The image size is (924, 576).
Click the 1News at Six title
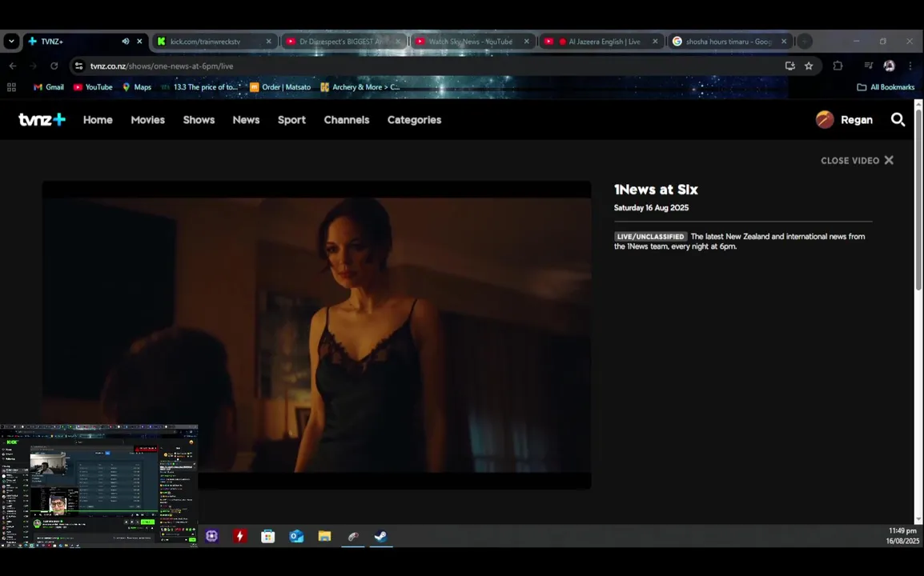coord(656,190)
